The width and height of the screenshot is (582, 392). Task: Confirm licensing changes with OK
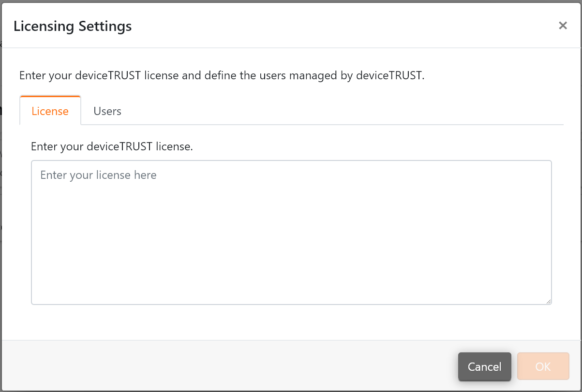pos(543,366)
